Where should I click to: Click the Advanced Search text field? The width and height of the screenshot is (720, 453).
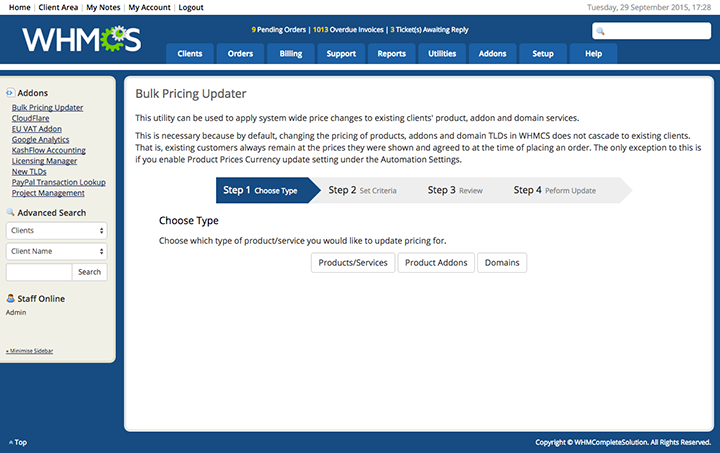(x=39, y=272)
